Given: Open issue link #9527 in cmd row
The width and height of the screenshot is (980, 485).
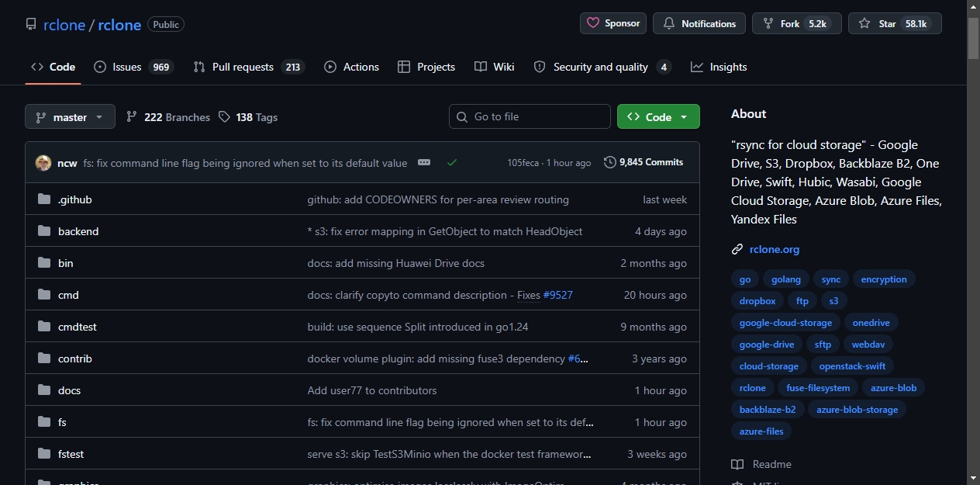Looking at the screenshot, I should click(x=558, y=295).
